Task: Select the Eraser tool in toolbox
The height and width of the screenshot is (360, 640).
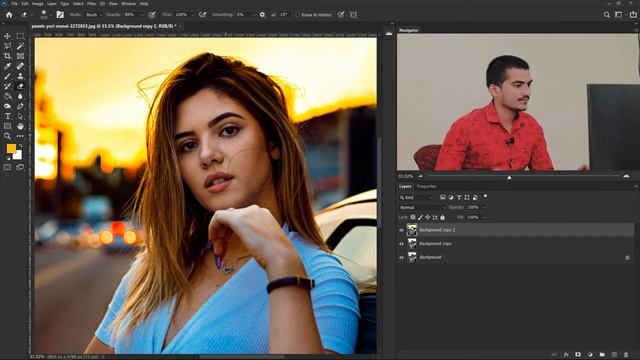Action: [20, 86]
